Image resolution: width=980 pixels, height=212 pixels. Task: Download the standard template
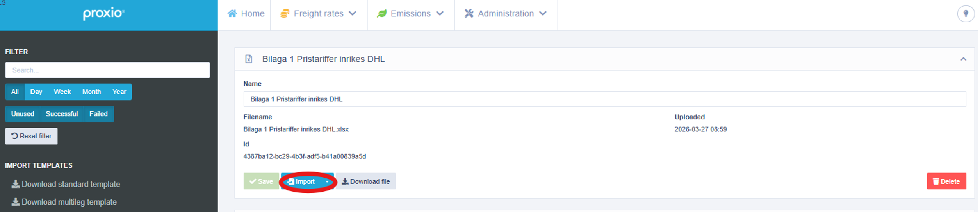[66, 184]
